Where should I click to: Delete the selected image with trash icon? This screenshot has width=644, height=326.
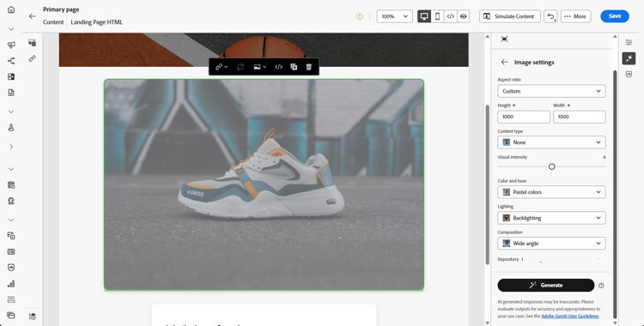(x=309, y=67)
